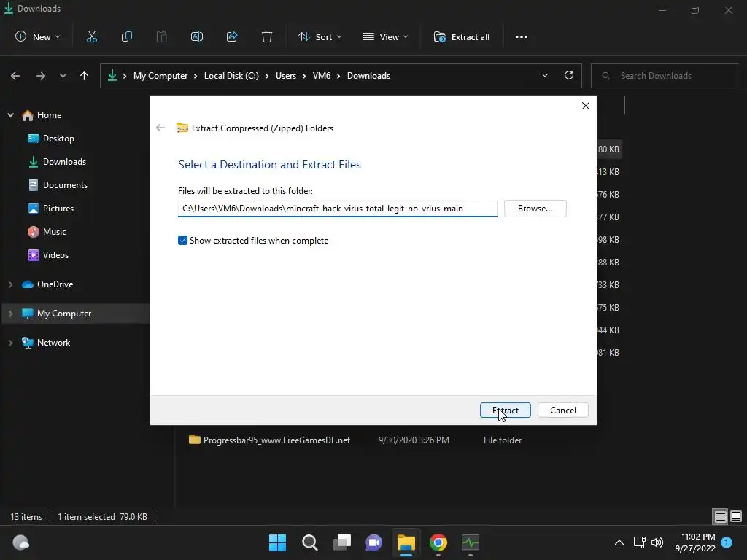Open the New dropdown menu
This screenshot has height=560, width=747.
[x=38, y=36]
